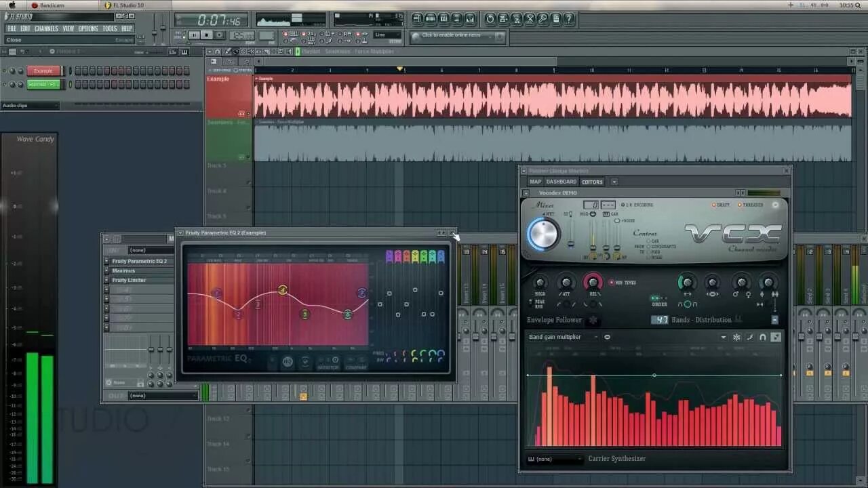Click the ATT knob in Vocodex

pyautogui.click(x=566, y=283)
